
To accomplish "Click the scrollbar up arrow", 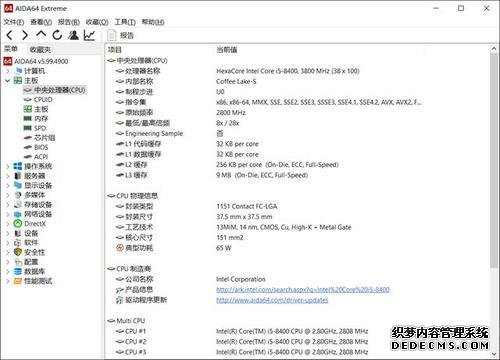I will [494, 49].
